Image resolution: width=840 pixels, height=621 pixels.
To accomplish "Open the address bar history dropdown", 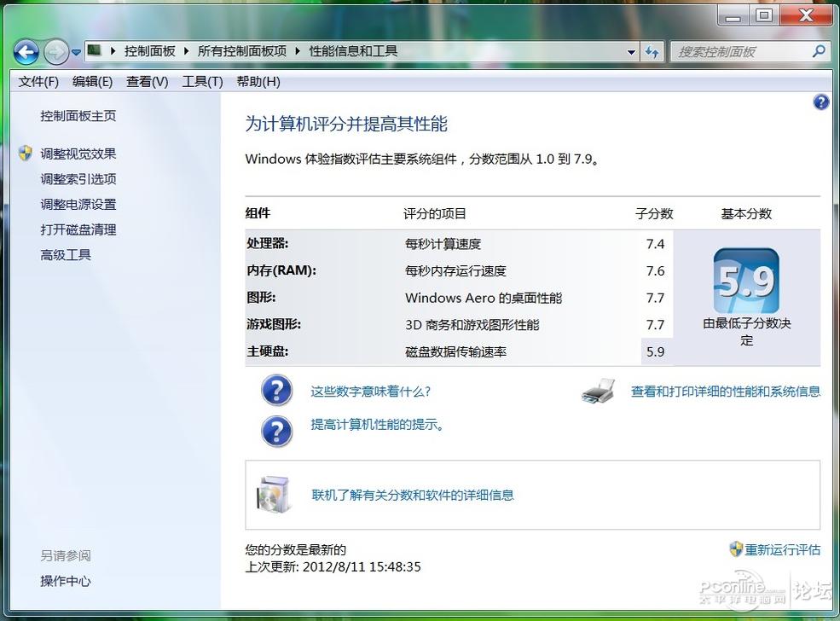I will [631, 52].
